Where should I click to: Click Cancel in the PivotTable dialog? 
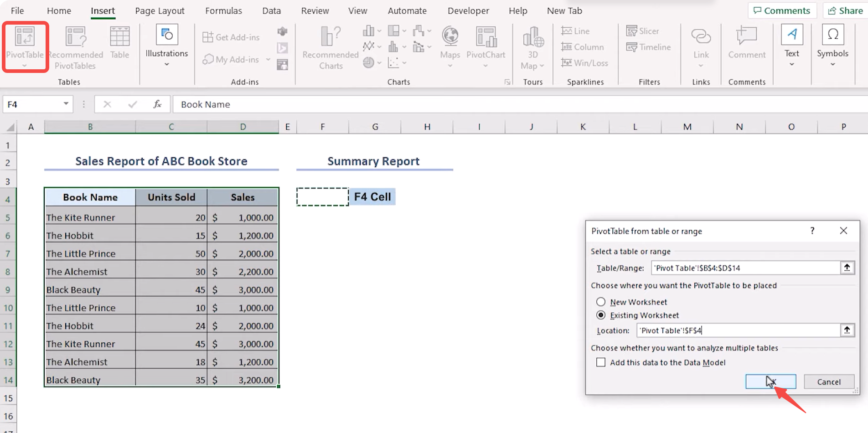829,381
